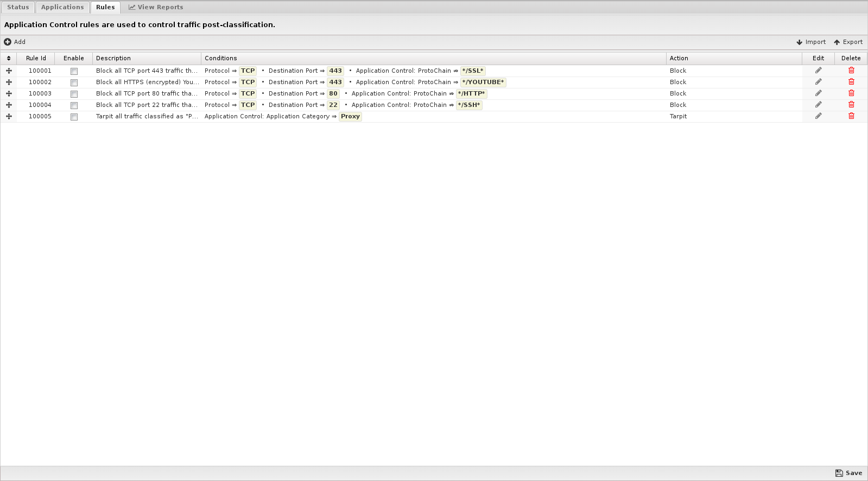This screenshot has width=868, height=481.
Task: Click the sort arrows column header
Action: click(x=9, y=58)
